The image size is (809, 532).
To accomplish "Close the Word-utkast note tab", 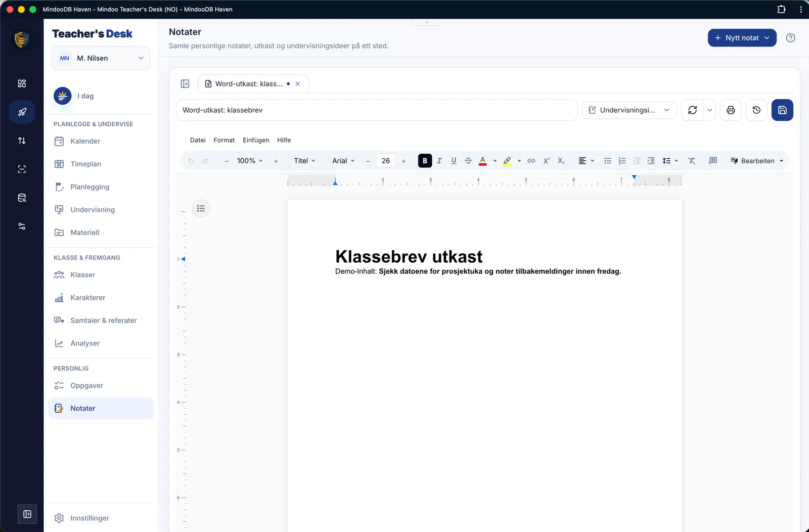I will 298,84.
